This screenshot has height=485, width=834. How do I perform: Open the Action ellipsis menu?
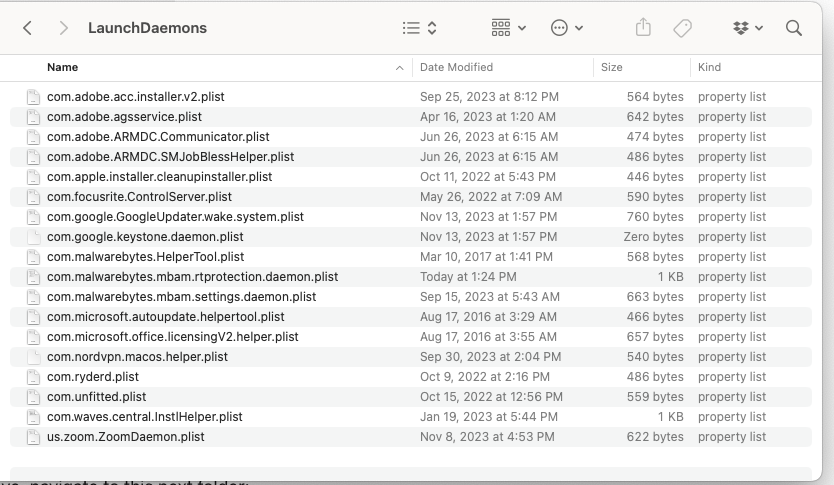(567, 28)
